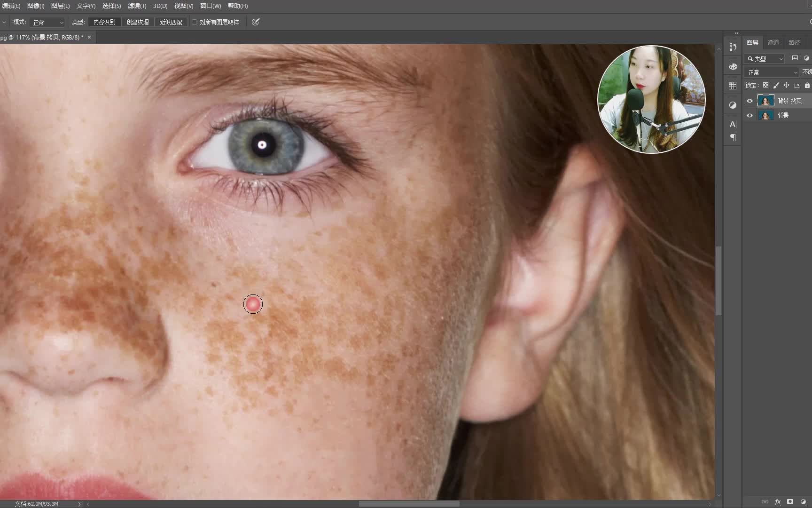Select the document tab at 117%
The width and height of the screenshot is (812, 508).
point(42,37)
